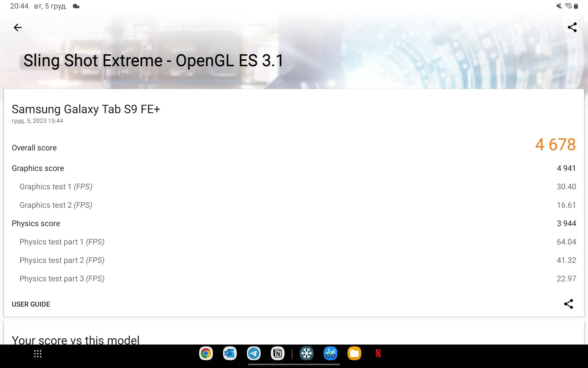Tap the Wi-Fi status icon
The width and height of the screenshot is (588, 368).
tap(568, 6)
